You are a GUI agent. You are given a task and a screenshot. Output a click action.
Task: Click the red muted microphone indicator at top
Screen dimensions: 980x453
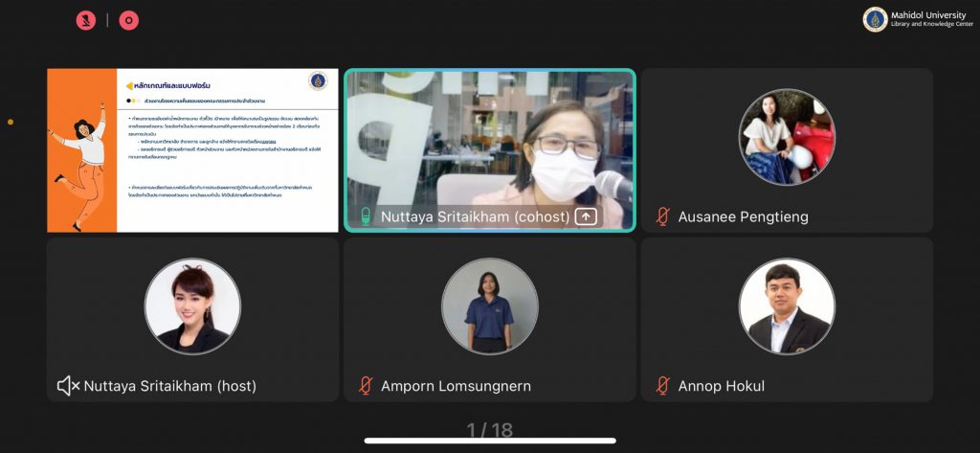[x=86, y=20]
